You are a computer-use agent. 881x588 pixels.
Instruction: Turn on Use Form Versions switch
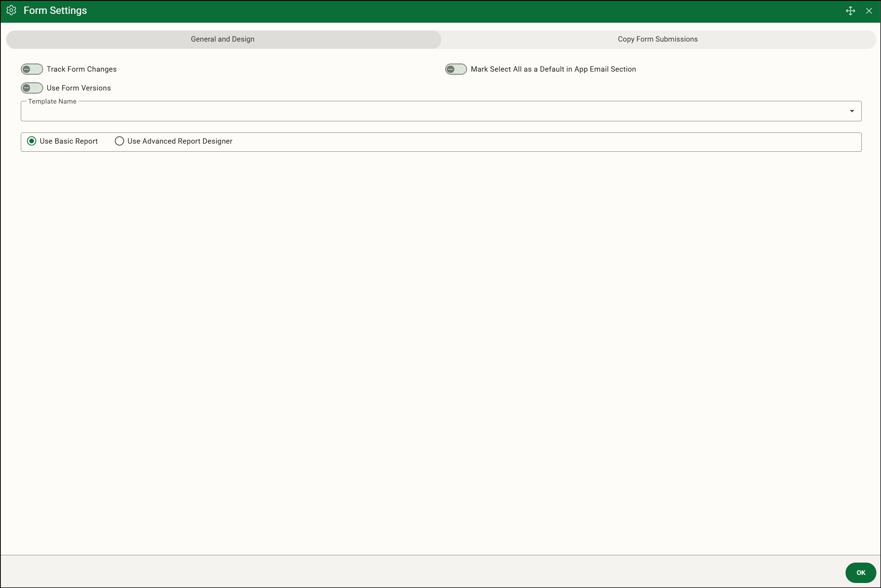pyautogui.click(x=32, y=88)
